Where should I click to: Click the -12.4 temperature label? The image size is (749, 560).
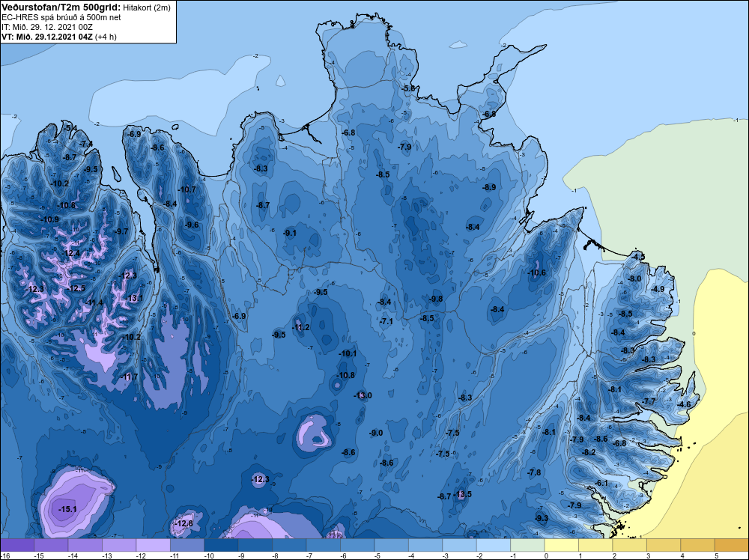71,253
